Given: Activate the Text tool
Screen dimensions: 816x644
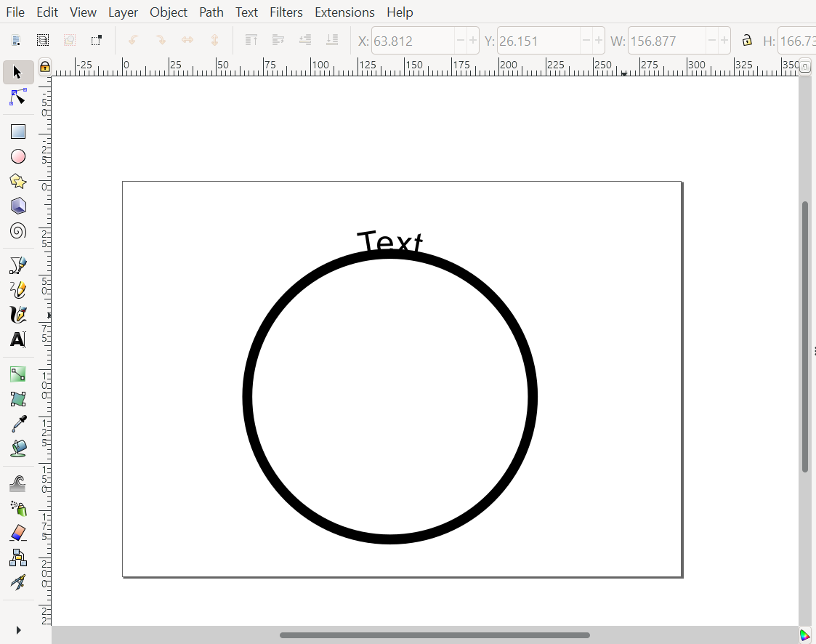Looking at the screenshot, I should click(x=18, y=339).
